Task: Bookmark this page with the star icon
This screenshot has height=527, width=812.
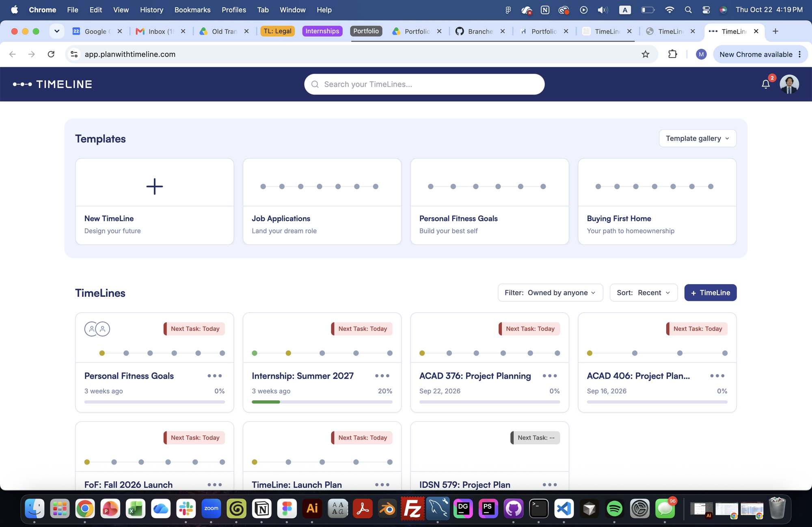Action: [x=646, y=54]
